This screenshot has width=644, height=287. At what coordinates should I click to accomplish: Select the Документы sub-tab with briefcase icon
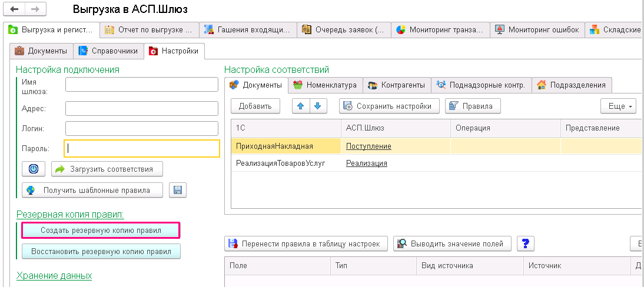click(41, 51)
